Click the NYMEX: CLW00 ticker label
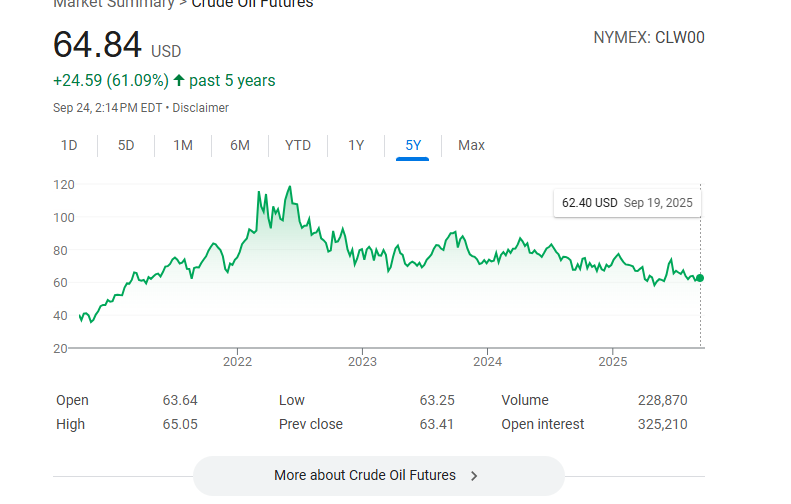Image resolution: width=791 pixels, height=504 pixels. (x=649, y=37)
